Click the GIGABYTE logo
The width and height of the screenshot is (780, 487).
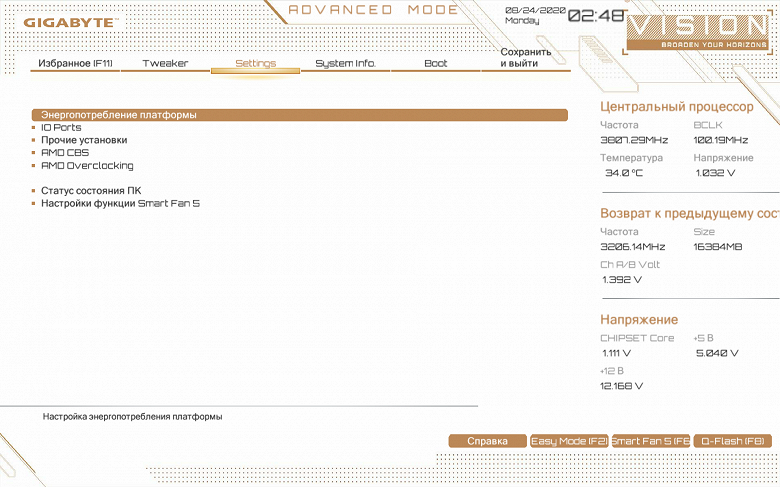tap(71, 23)
